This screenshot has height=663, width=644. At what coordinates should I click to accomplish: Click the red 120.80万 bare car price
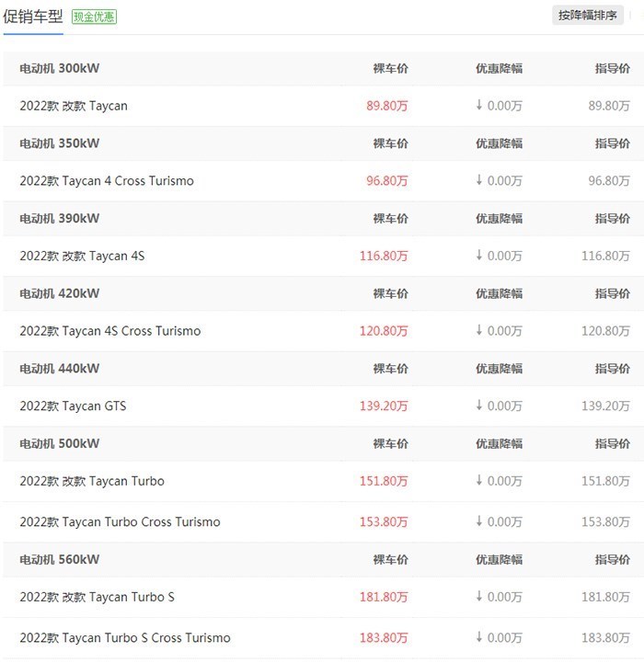[x=384, y=331]
